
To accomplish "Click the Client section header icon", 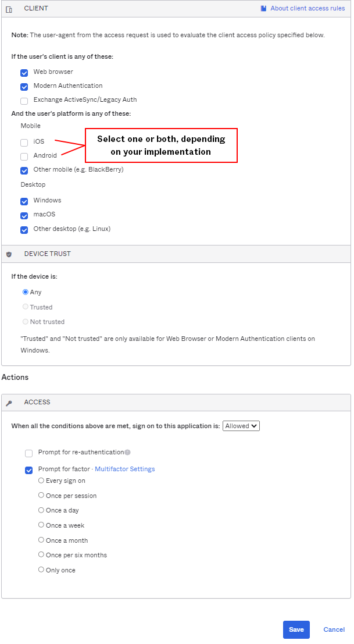I will 9,9.
